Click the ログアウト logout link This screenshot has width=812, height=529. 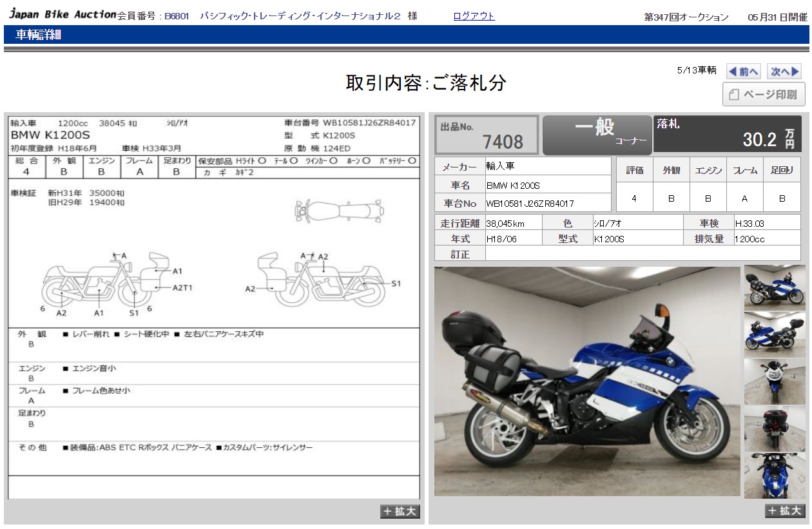coord(474,16)
